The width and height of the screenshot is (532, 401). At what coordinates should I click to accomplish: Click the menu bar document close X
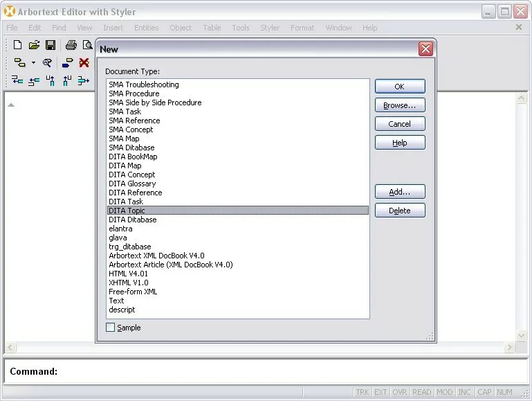(x=519, y=27)
